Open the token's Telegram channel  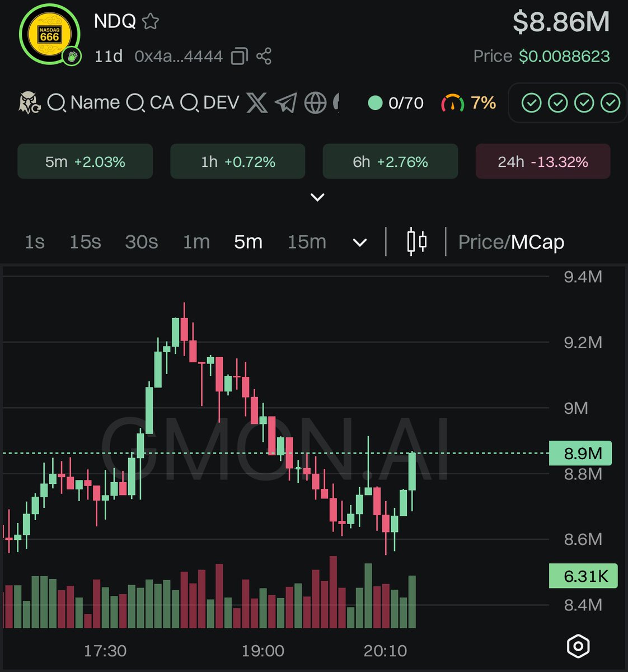click(x=286, y=102)
